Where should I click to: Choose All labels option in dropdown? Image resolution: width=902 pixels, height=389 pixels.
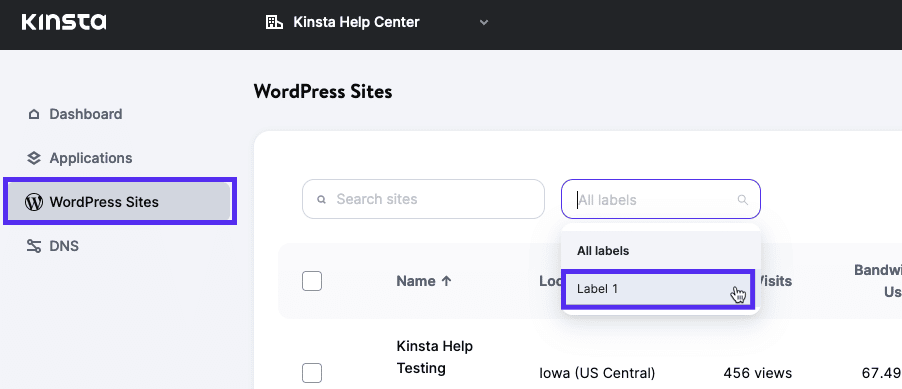661,251
